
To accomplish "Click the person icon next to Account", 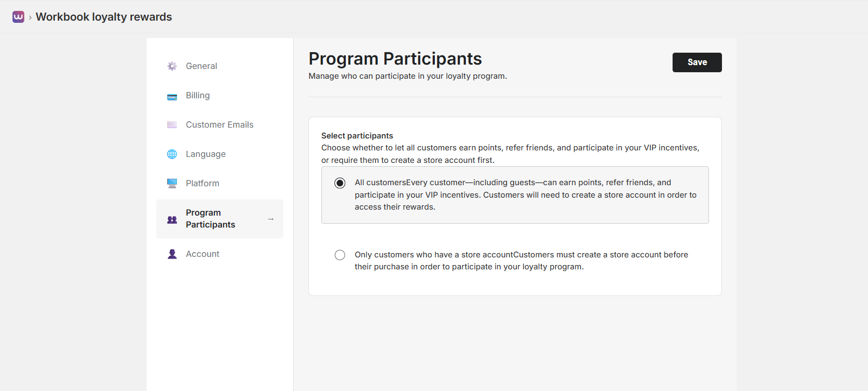I will click(172, 254).
